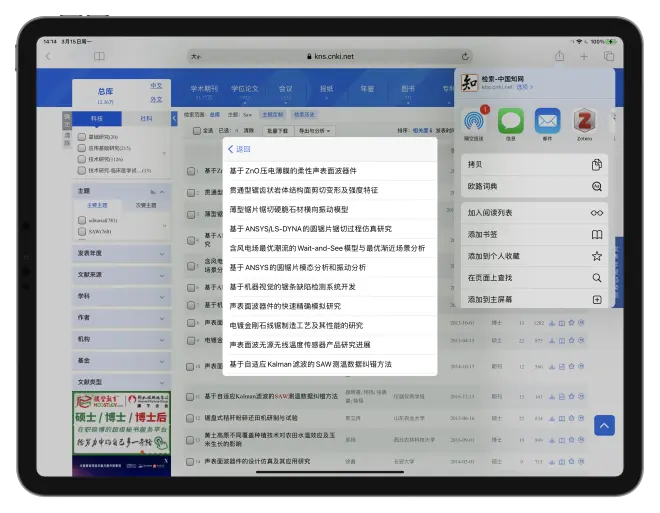Image resolution: width=660 pixels, height=513 pixels.
Task: Open the Safari bookmarks sidebar icon
Action: (x=99, y=56)
